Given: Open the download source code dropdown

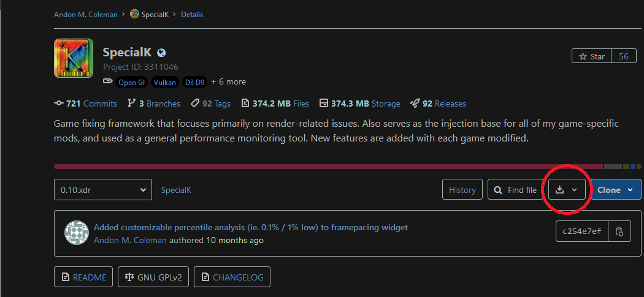Looking at the screenshot, I should [x=566, y=190].
